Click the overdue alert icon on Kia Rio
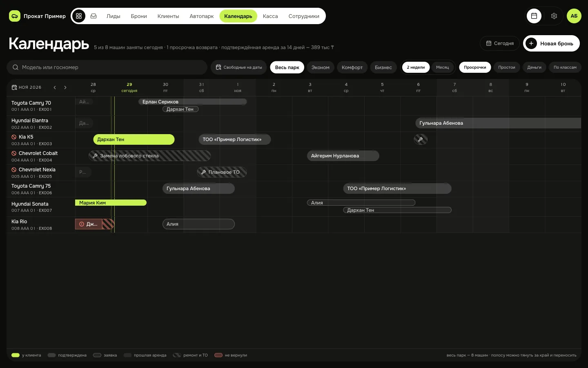This screenshot has height=368, width=588. click(82, 224)
